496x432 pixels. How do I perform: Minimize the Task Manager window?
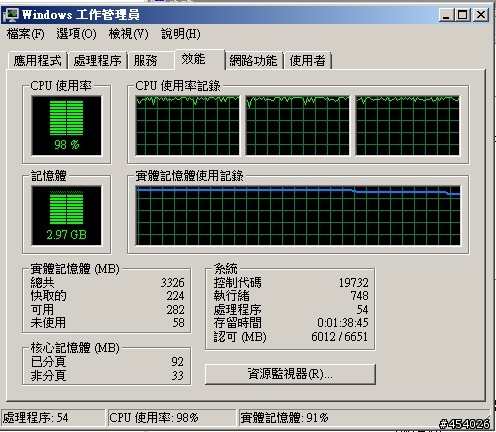pos(446,15)
